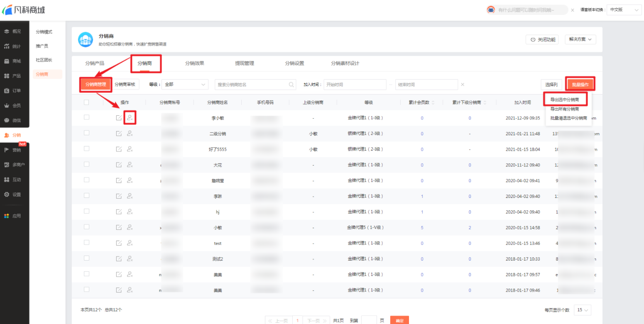Toggle the select-all header checkbox
The image size is (644, 324).
tap(86, 102)
